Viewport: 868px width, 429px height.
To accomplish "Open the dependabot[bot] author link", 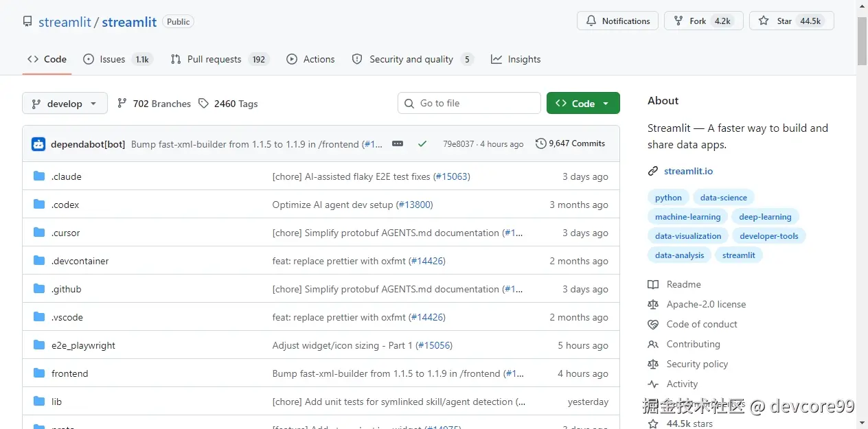I will click(x=88, y=144).
